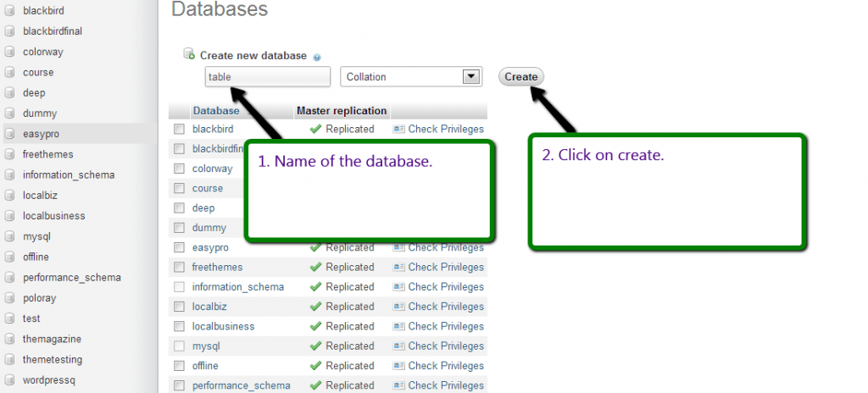The height and width of the screenshot is (393, 868).
Task: Click the easypro database icon in sidebar
Action: click(x=10, y=134)
